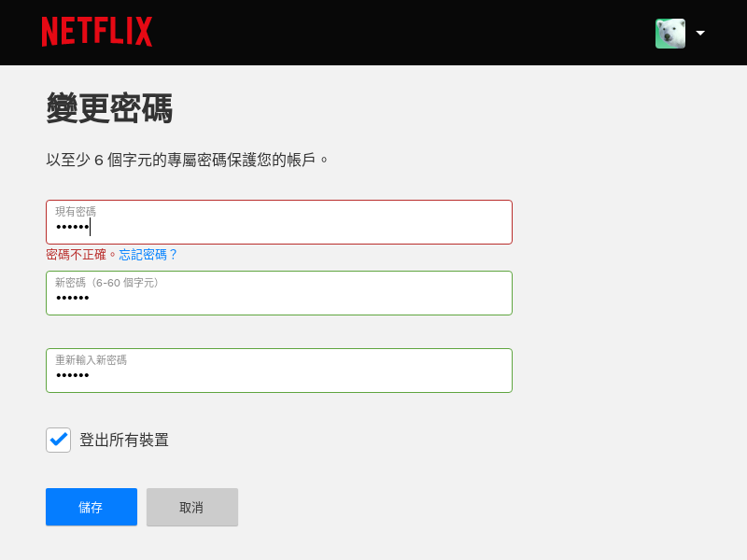Focus the 重新輸入新密碼 confirm field
The image size is (747, 560).
(279, 371)
